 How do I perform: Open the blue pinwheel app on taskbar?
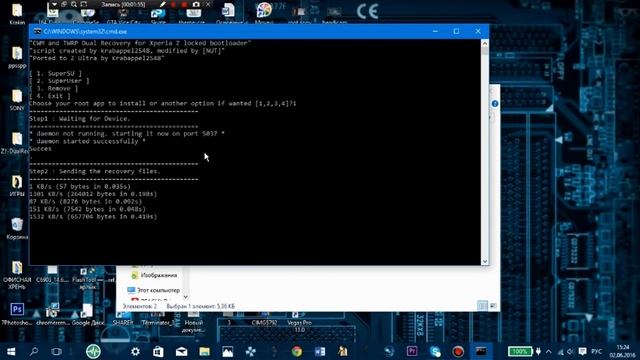pyautogui.click(x=251, y=351)
